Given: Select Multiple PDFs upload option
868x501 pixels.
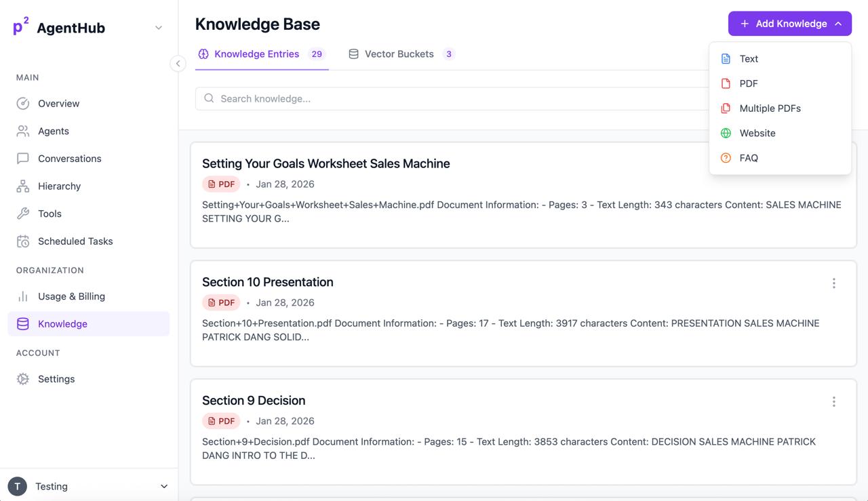Looking at the screenshot, I should click(x=770, y=108).
